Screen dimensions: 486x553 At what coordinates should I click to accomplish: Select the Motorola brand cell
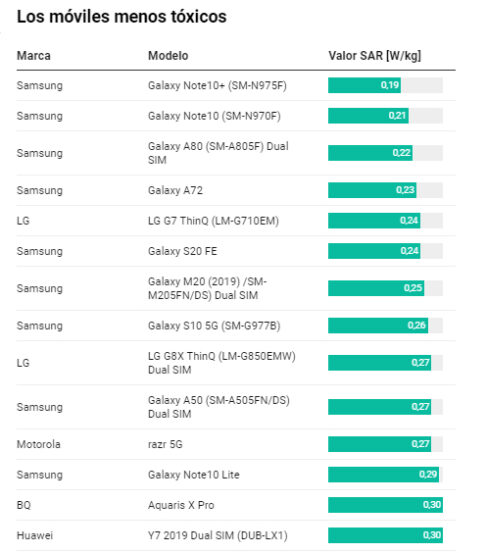(x=38, y=444)
